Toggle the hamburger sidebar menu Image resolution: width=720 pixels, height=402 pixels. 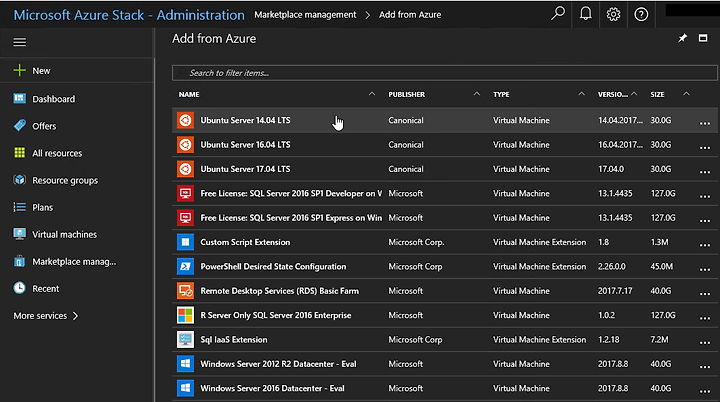(x=19, y=42)
